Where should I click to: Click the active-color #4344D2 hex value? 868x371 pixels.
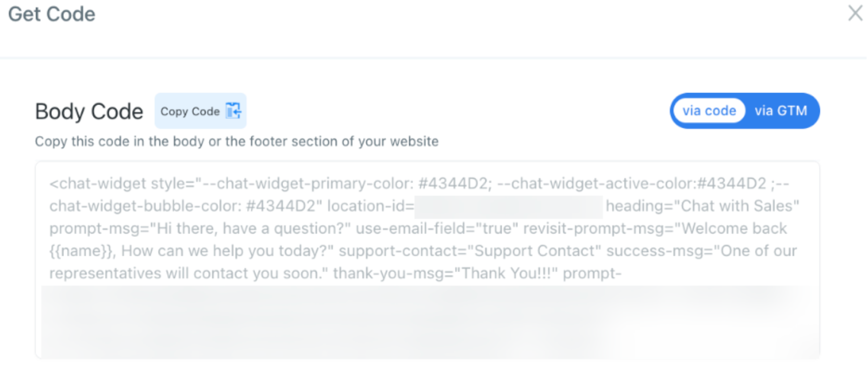click(731, 183)
